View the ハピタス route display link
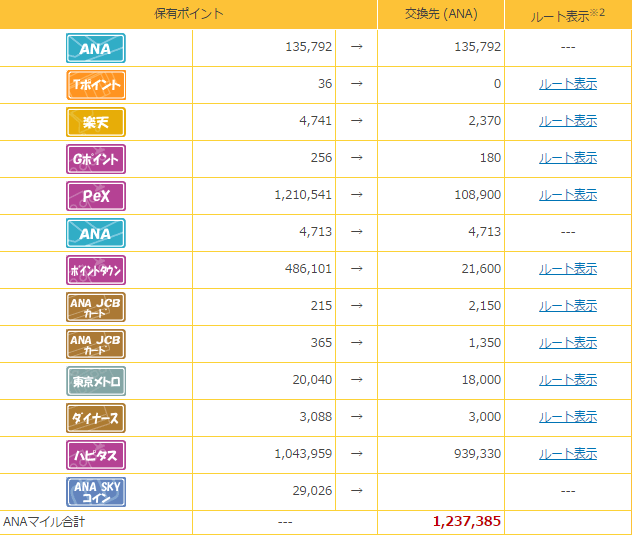632x535 pixels. (x=568, y=454)
